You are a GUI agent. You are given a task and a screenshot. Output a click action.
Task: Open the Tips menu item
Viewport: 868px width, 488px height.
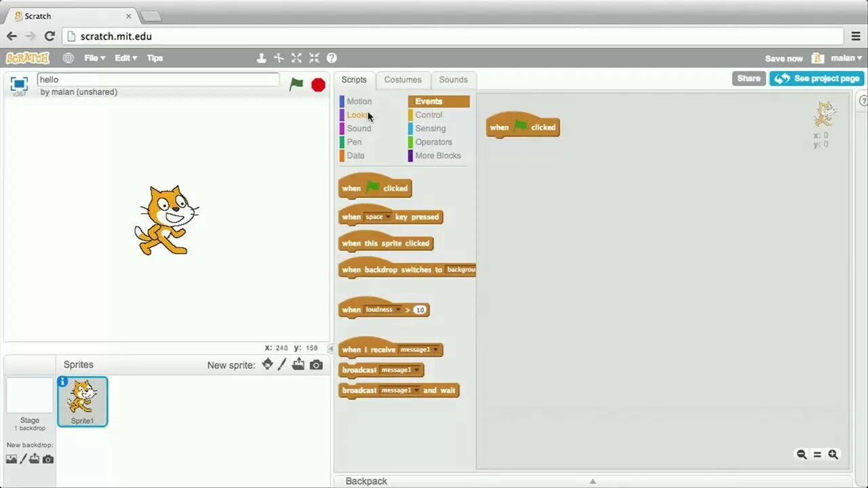[x=155, y=58]
